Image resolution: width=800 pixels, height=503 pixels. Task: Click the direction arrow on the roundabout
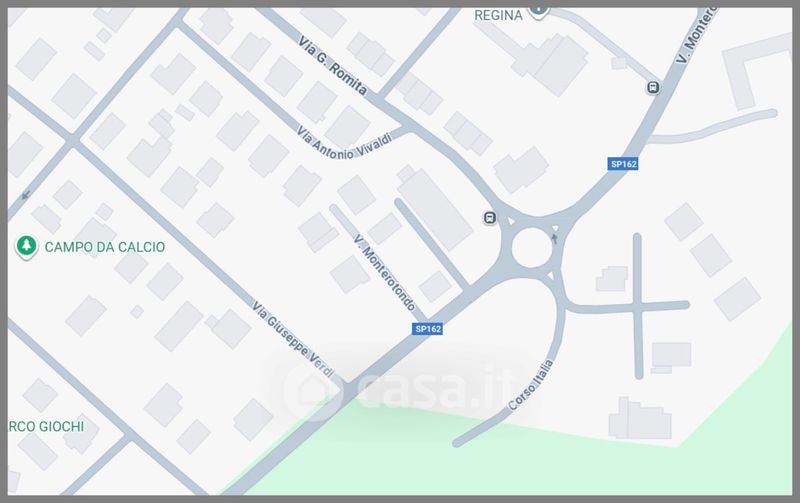click(x=555, y=238)
